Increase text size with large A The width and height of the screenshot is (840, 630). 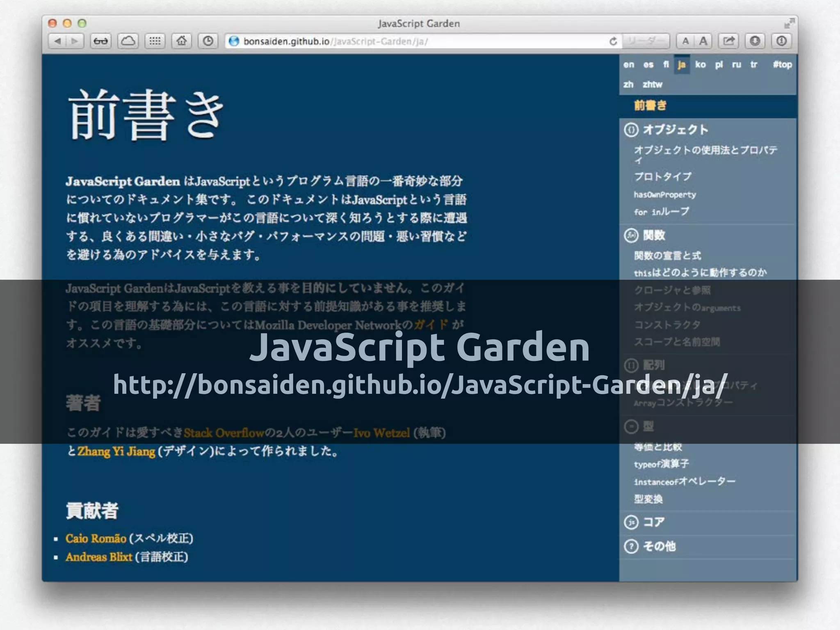tap(703, 41)
